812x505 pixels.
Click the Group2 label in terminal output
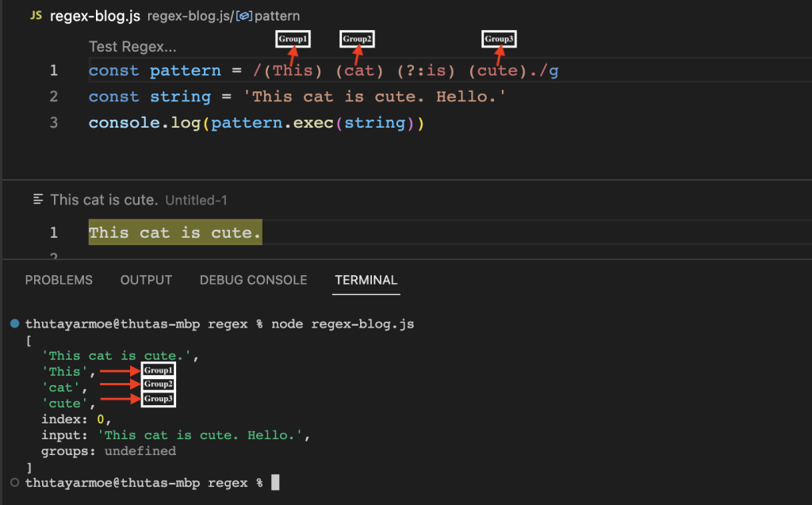158,384
